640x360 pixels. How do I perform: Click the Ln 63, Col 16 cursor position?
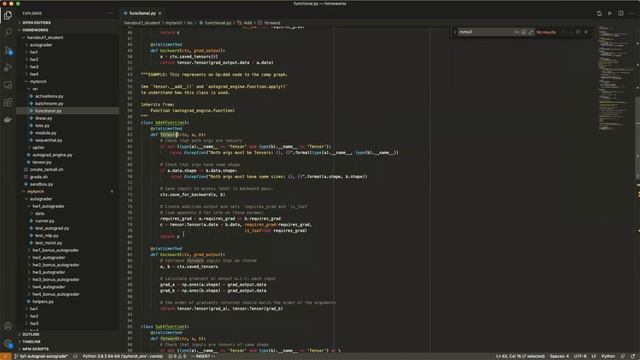click(x=520, y=356)
